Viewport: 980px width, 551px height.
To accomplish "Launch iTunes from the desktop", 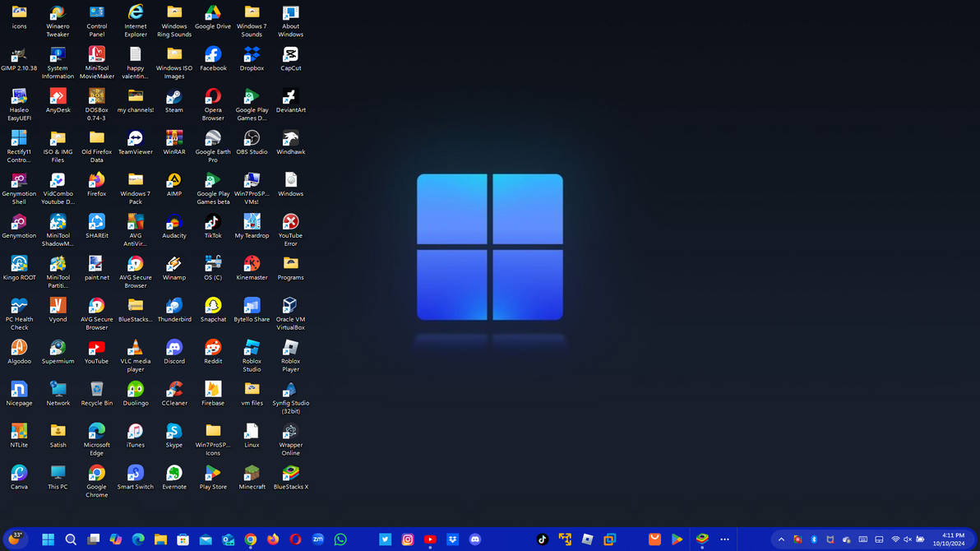I will (136, 436).
